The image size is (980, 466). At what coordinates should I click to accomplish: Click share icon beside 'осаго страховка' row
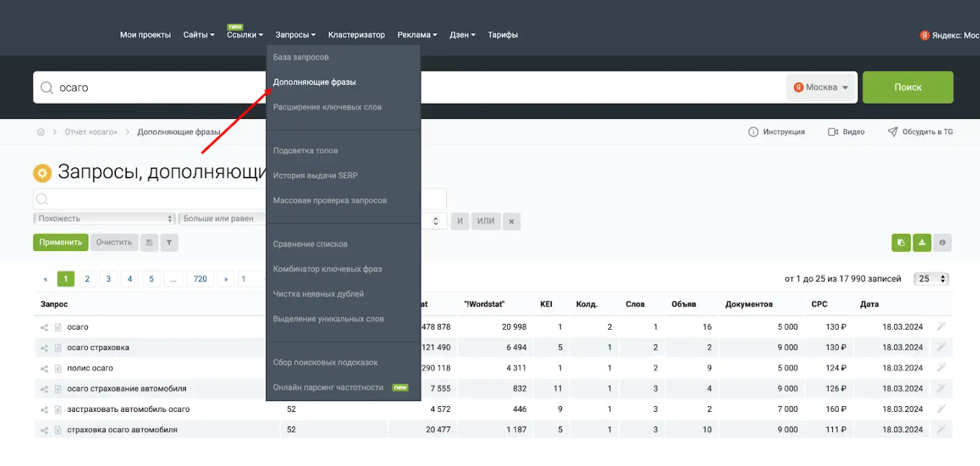tap(45, 348)
